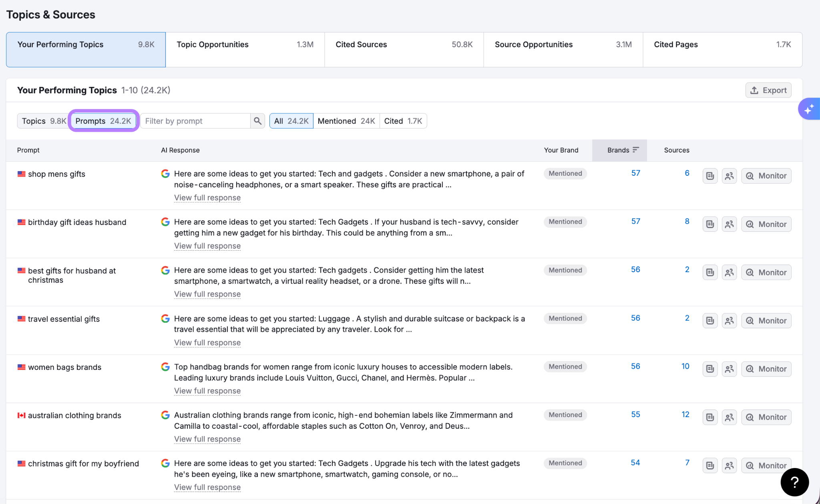Click the Sources column header

coord(677,150)
